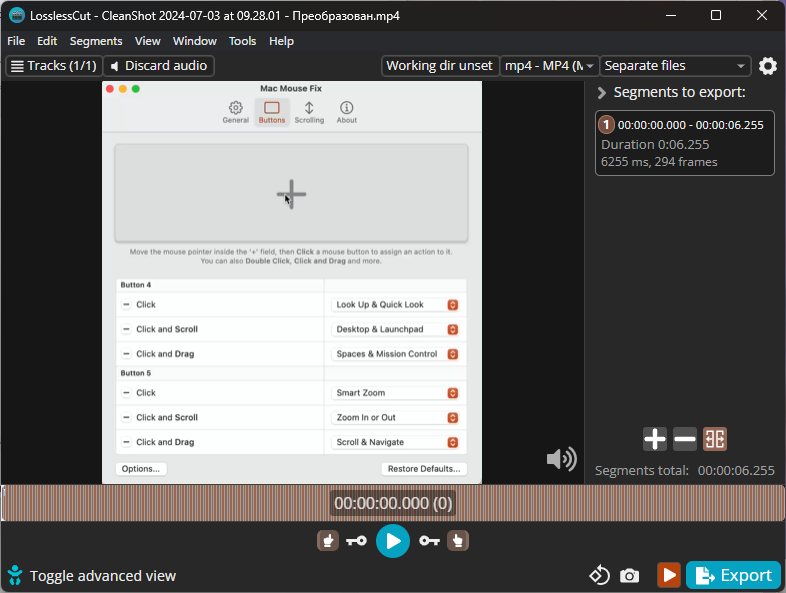The height and width of the screenshot is (593, 786).
Task: Capture snapshot with camera icon
Action: [x=630, y=575]
